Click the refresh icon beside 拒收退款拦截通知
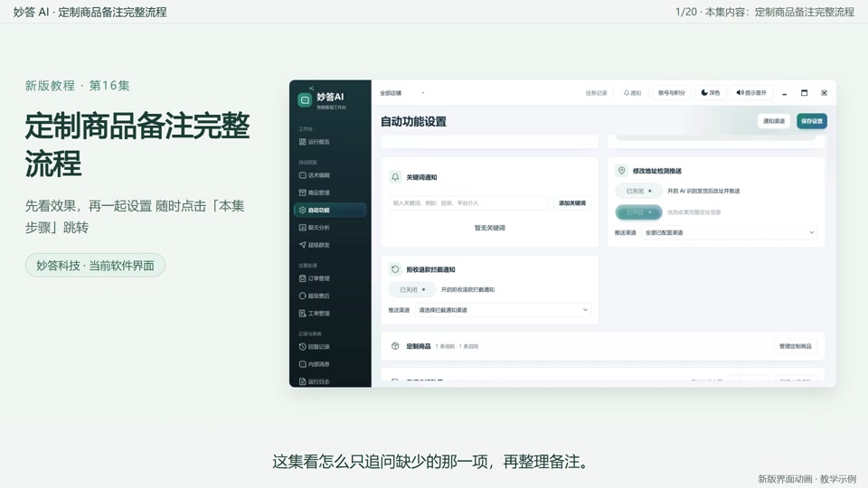Viewport: 868px width, 488px height. pyautogui.click(x=395, y=269)
